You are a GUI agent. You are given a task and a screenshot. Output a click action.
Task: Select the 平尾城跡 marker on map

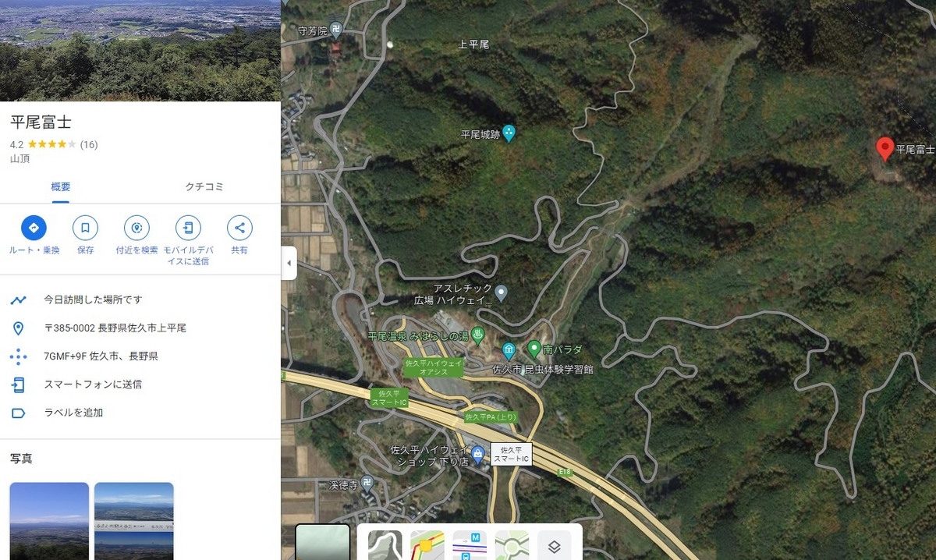(509, 133)
